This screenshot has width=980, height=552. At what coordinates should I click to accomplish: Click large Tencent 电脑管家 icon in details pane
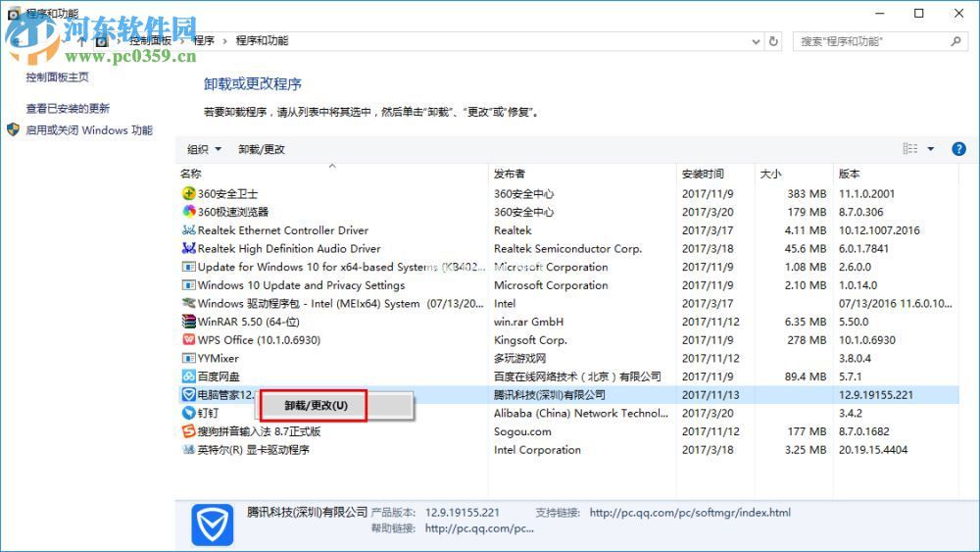pos(213,525)
